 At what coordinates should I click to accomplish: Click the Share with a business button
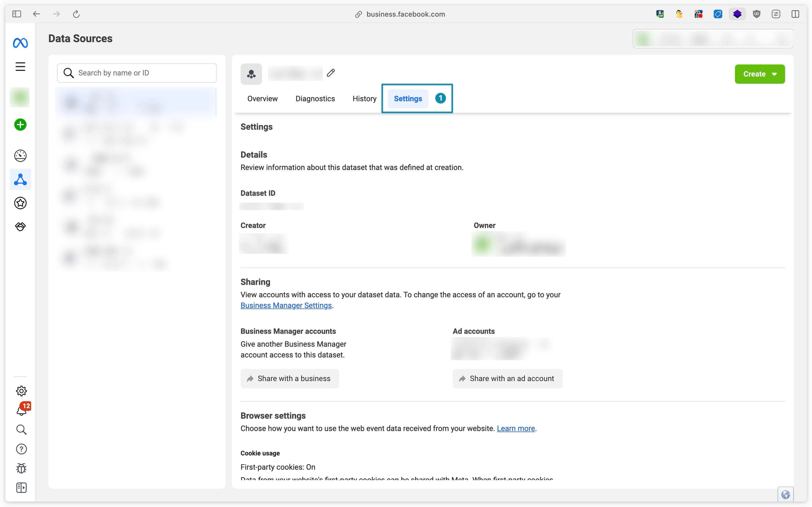point(290,378)
